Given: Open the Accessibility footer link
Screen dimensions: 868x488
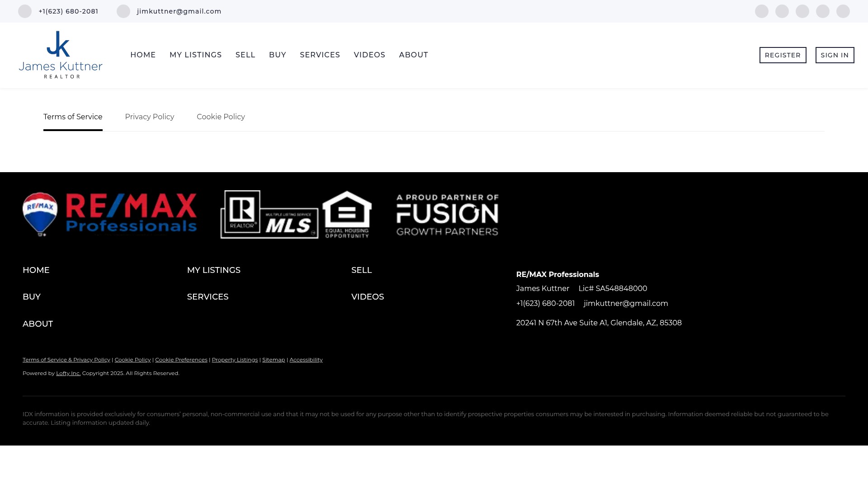Looking at the screenshot, I should pyautogui.click(x=306, y=360).
